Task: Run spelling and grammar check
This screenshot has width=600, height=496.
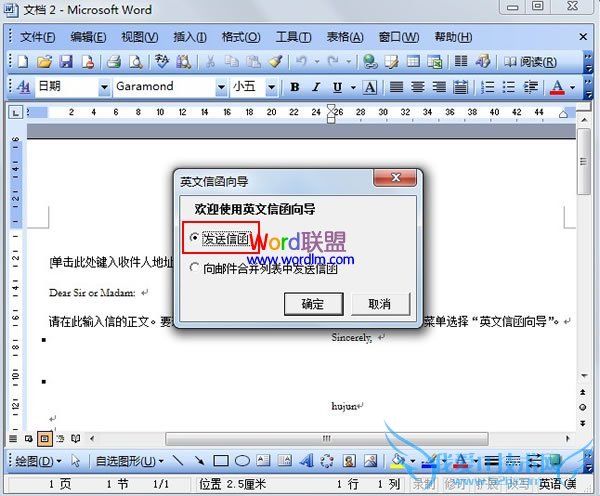Action: [x=162, y=62]
